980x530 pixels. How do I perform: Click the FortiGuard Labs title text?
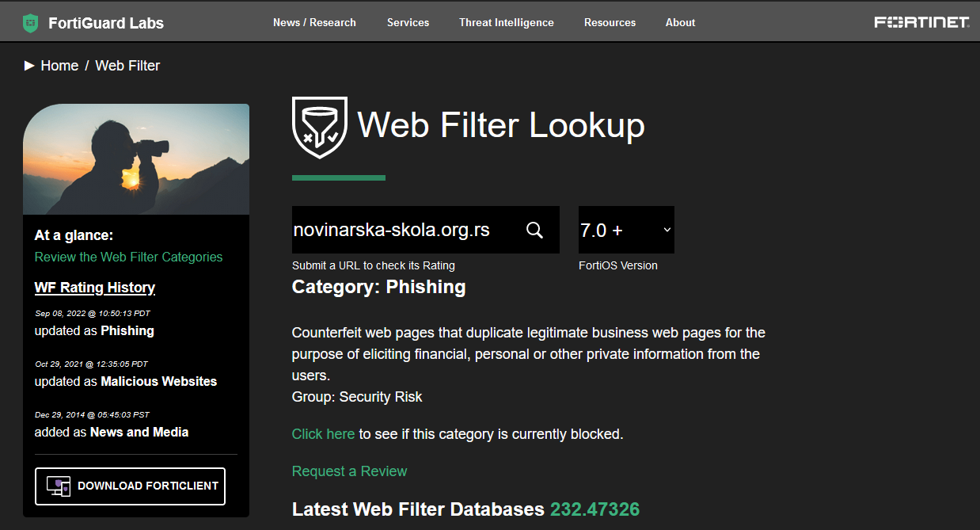106,23
